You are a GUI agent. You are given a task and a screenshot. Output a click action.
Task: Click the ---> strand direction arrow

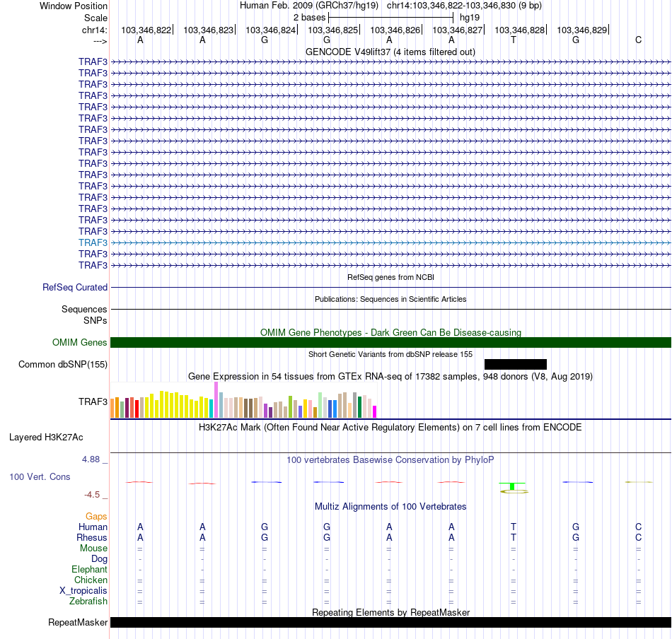100,41
